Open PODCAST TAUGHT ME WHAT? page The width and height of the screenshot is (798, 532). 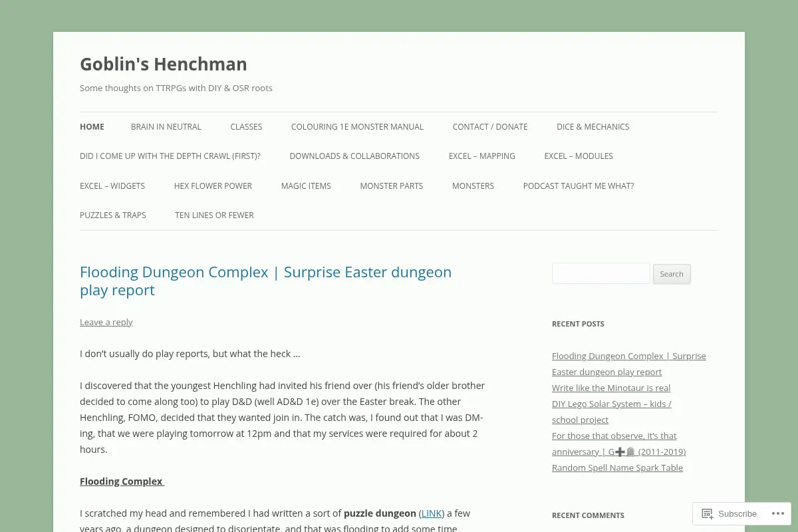point(579,186)
